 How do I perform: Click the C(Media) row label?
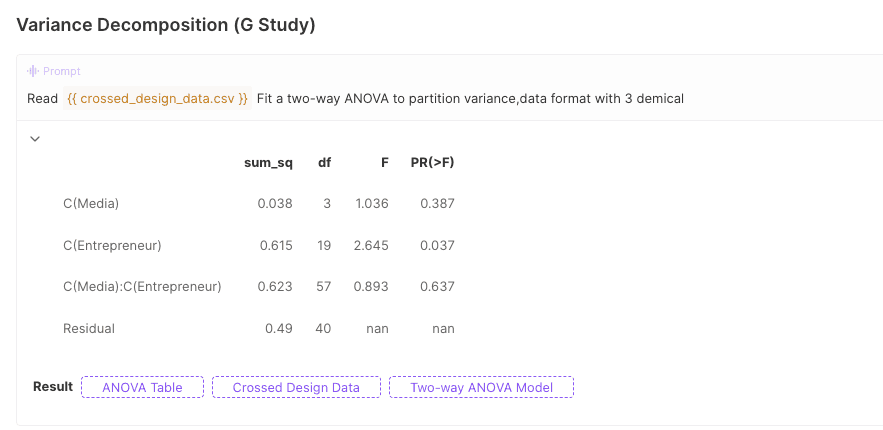tap(91, 204)
